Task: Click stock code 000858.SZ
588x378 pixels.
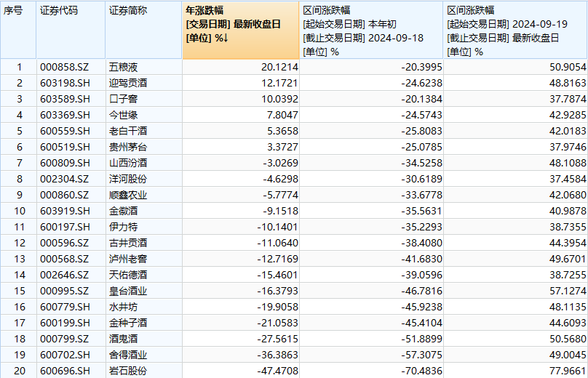Action: (x=65, y=67)
